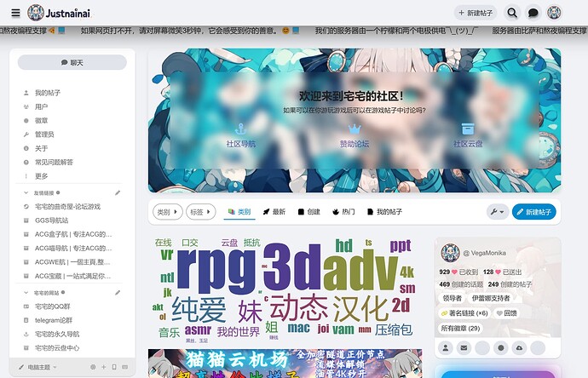Open ACG宝藏 link

click(72, 276)
